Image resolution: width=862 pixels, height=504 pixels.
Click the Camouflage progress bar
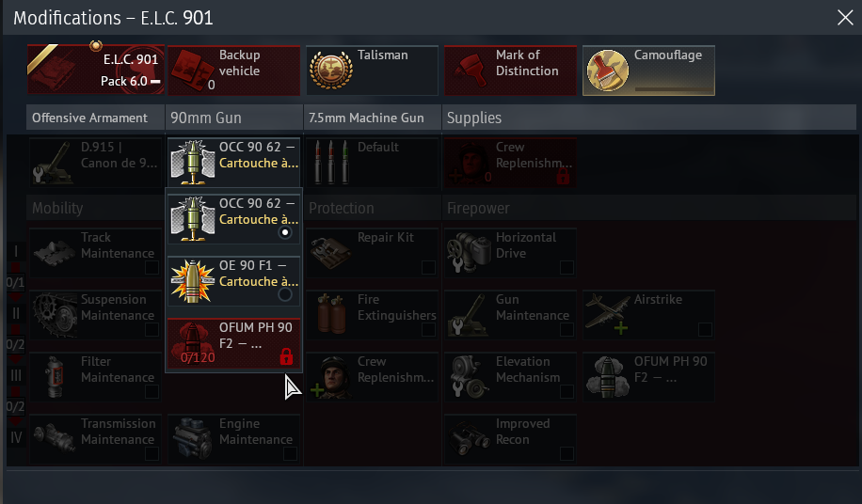[x=672, y=88]
